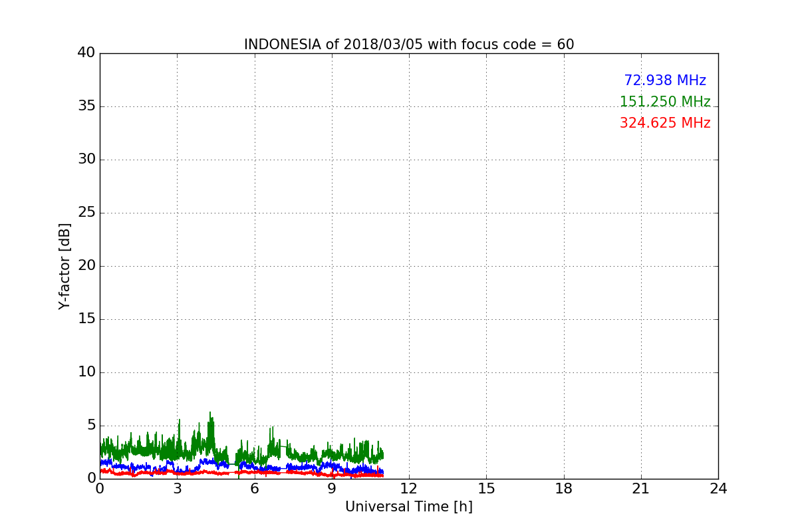Click the y-axis tick label 40
This screenshot has width=798, height=532.
[x=86, y=53]
